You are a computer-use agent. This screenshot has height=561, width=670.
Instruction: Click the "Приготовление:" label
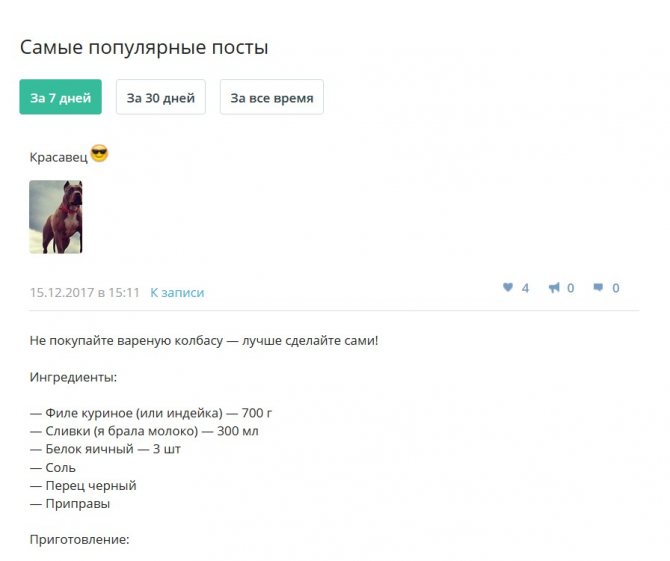79,539
